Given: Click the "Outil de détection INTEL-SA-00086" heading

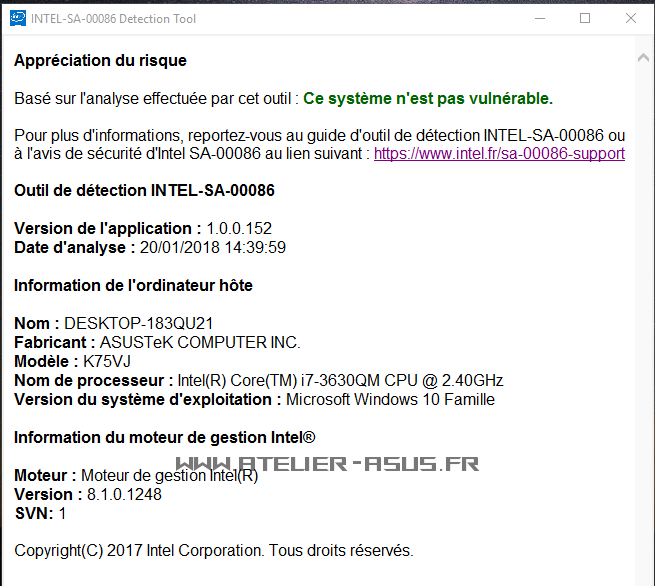Looking at the screenshot, I should click(144, 190).
